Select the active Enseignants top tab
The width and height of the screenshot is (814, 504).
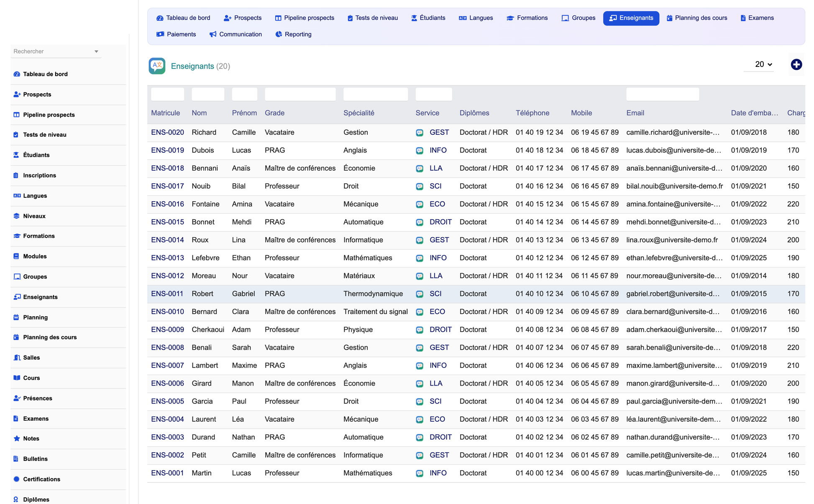click(631, 18)
